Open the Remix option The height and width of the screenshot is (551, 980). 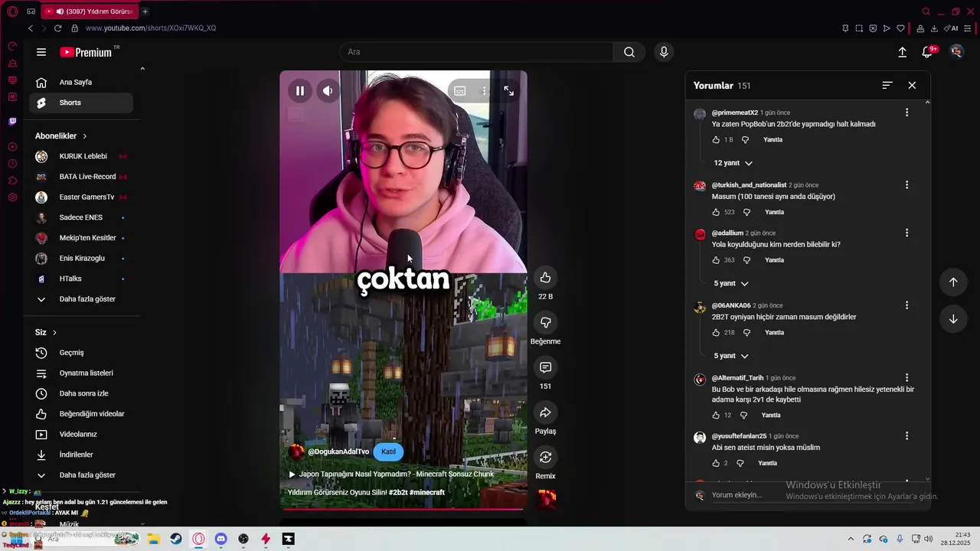(x=545, y=457)
